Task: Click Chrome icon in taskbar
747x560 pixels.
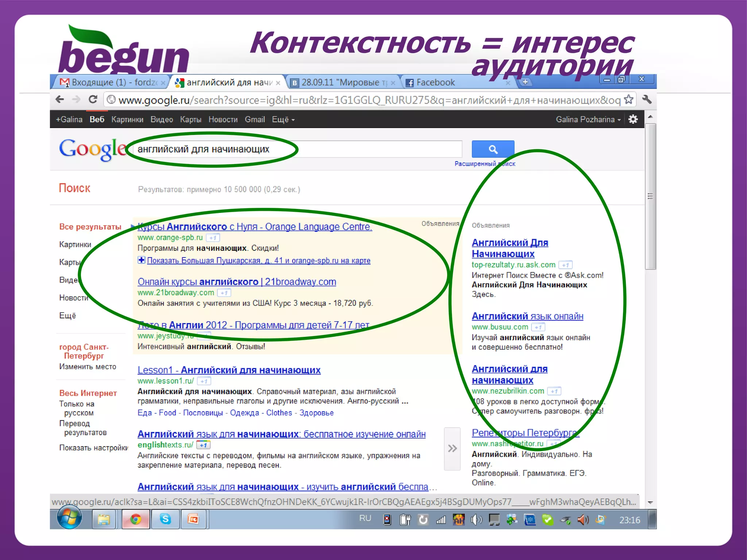Action: pos(135,519)
